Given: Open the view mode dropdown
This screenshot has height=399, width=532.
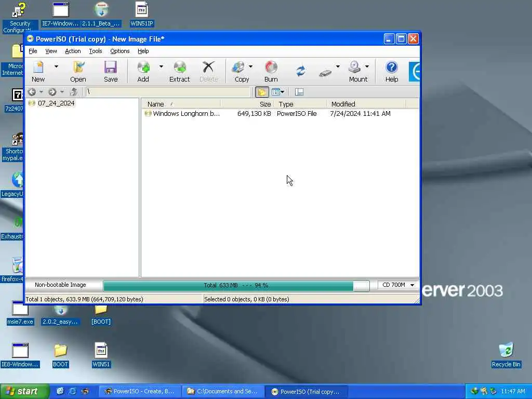Looking at the screenshot, I should pyautogui.click(x=278, y=92).
